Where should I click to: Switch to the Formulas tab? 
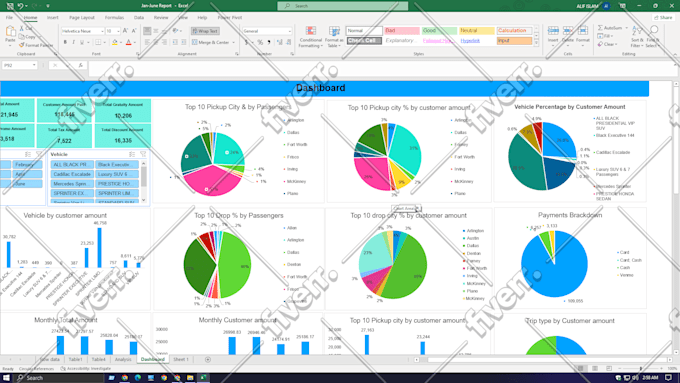(114, 18)
